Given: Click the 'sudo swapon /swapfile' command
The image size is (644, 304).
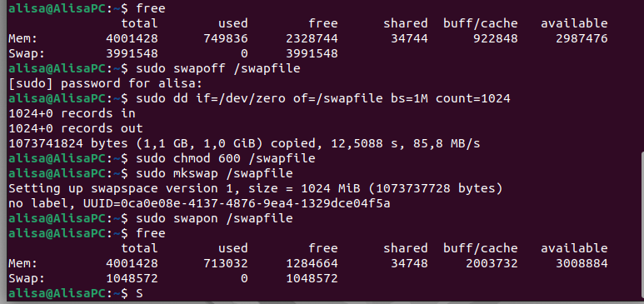Looking at the screenshot, I should (214, 218).
